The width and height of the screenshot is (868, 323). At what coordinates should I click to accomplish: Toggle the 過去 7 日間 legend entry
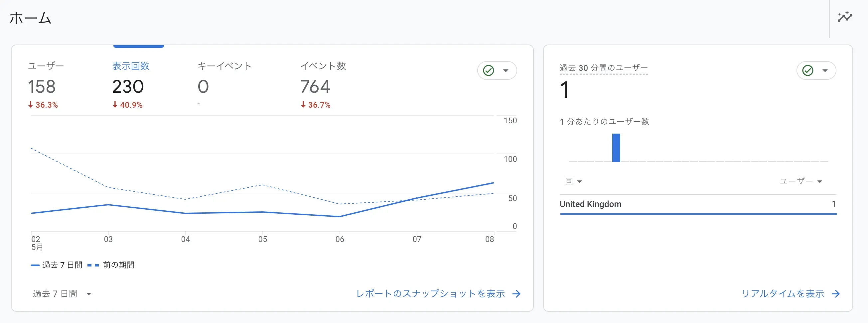(x=57, y=265)
